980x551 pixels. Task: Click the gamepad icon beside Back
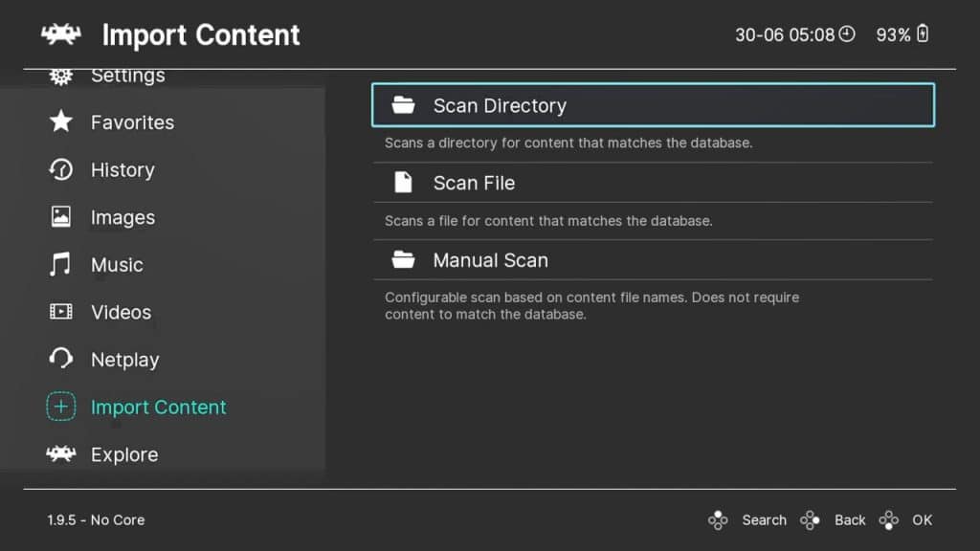pos(810,519)
